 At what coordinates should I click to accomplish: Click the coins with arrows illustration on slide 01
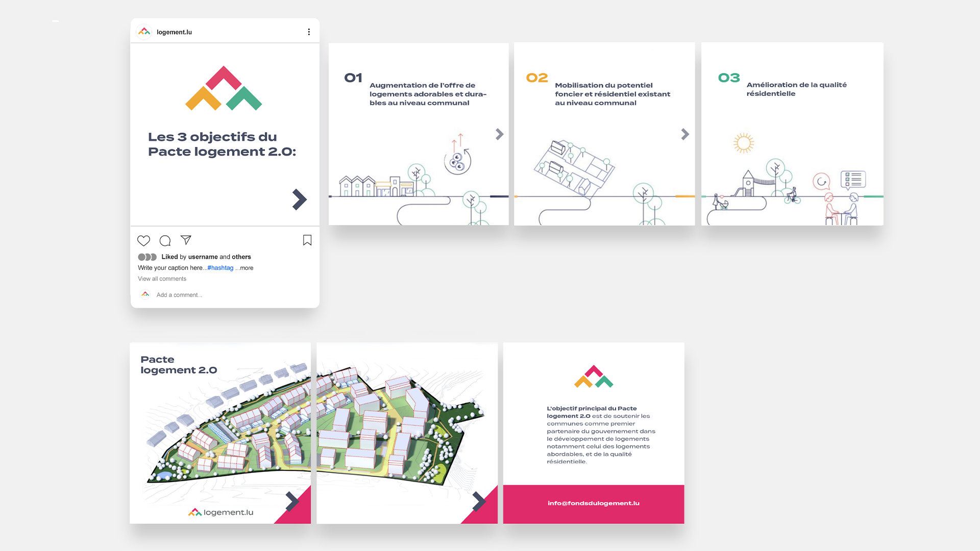[458, 155]
